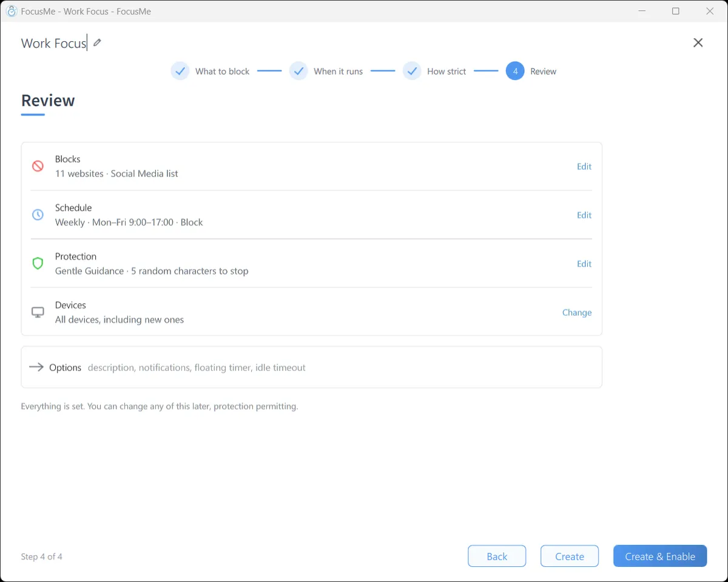Click the red Blocks prohibited icon

(38, 166)
